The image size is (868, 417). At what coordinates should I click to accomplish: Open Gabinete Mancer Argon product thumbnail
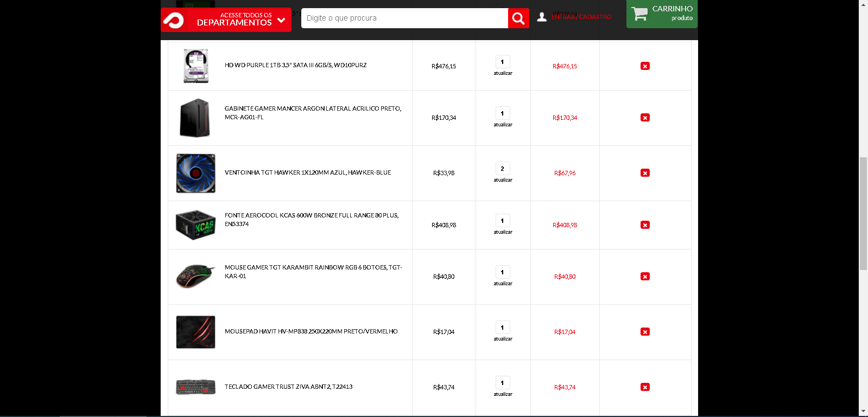[x=195, y=118]
